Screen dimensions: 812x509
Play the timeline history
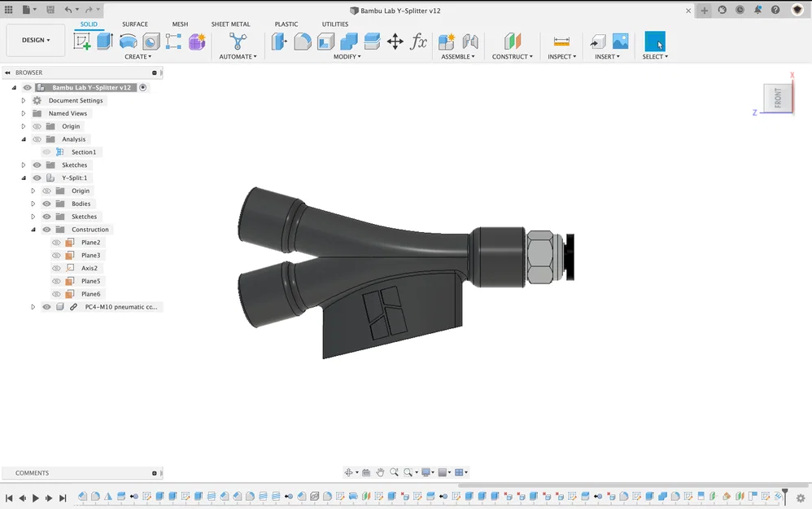36,498
